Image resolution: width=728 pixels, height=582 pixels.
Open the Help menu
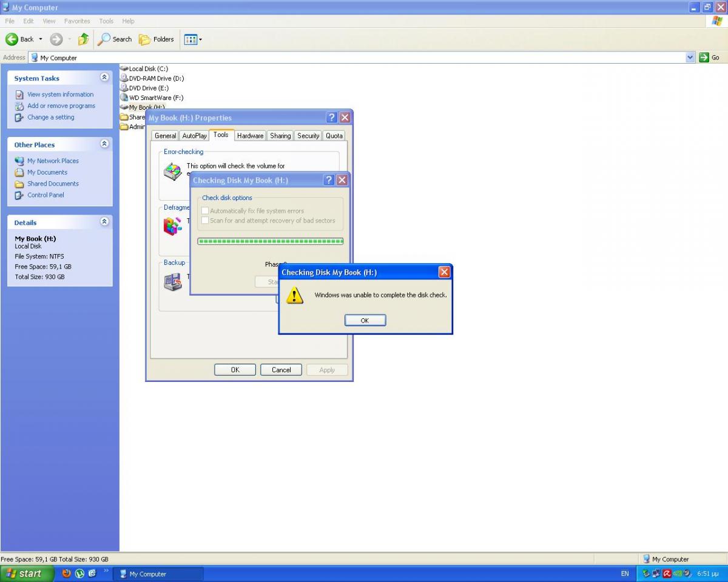coord(128,21)
